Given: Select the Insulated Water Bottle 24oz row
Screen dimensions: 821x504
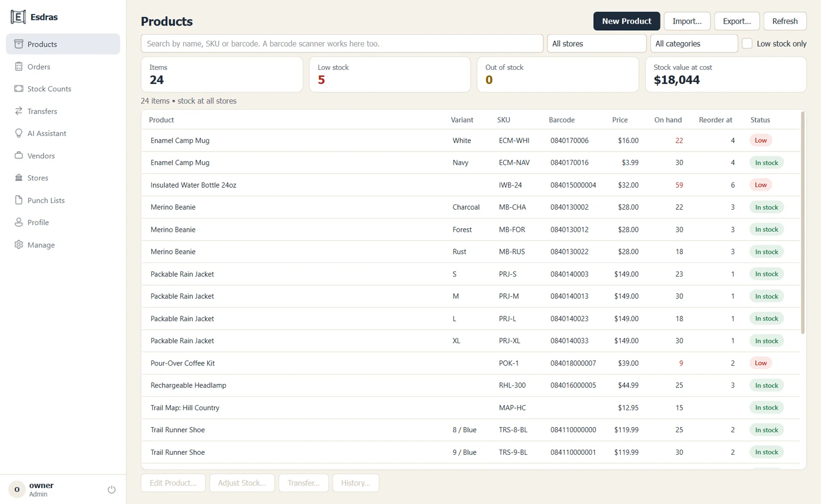Looking at the screenshot, I should pos(471,185).
